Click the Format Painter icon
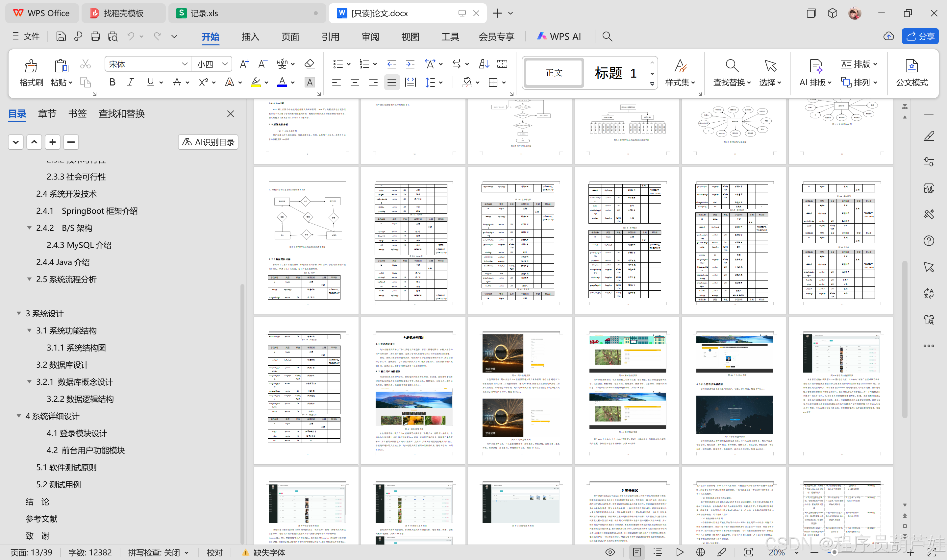947x560 pixels. (x=31, y=66)
